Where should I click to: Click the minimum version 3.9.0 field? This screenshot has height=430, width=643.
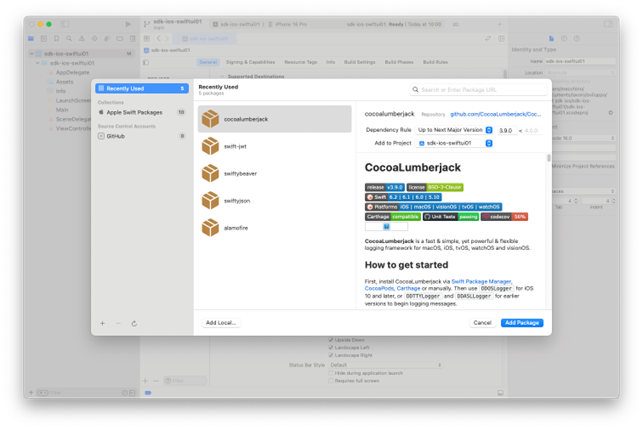click(x=506, y=130)
